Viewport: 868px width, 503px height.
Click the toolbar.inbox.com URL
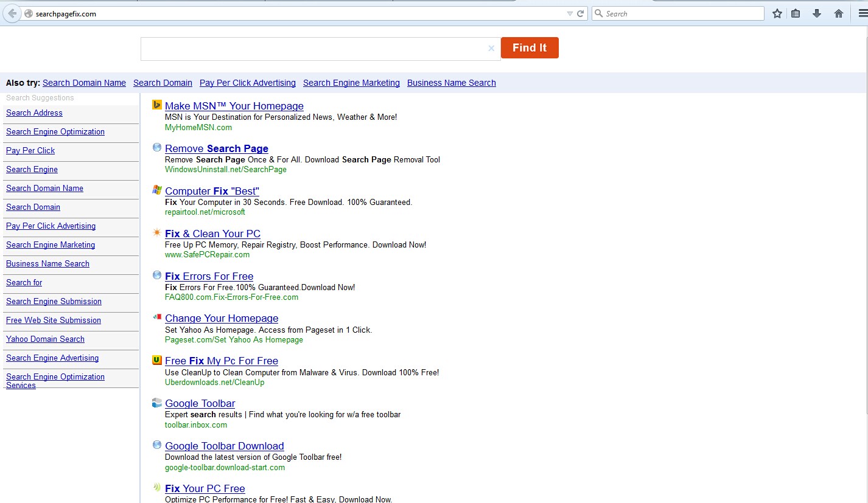[x=196, y=425]
